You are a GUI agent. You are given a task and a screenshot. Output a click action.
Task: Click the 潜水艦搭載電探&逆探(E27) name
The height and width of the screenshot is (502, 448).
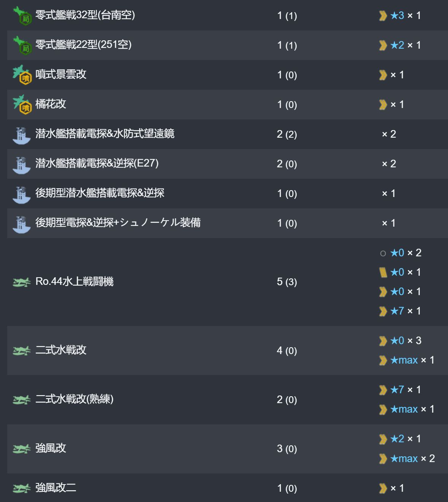pos(97,164)
